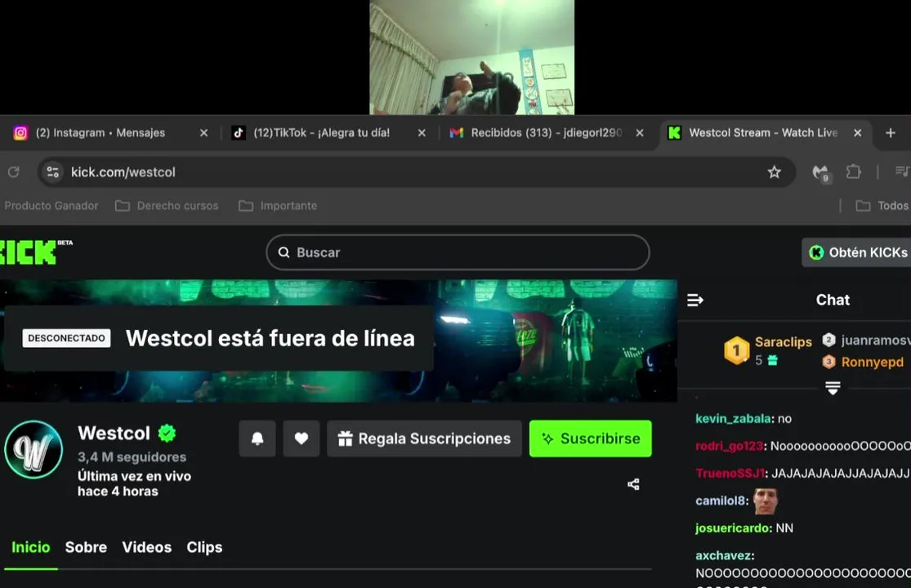Click the Kick logo in the header

tap(29, 252)
